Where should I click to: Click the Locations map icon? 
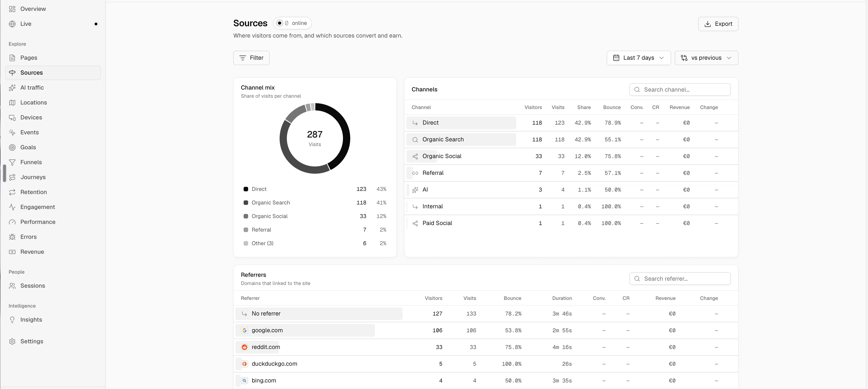[x=12, y=103]
